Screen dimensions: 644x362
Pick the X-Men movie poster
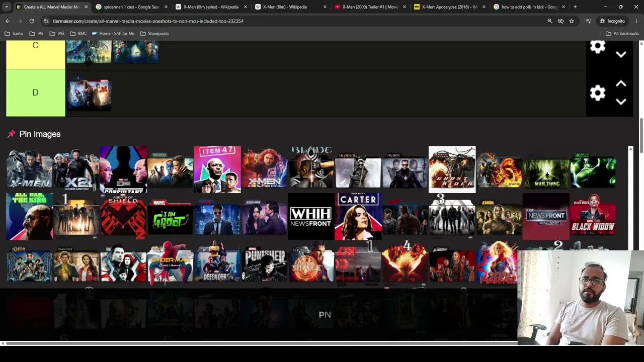pos(29,169)
